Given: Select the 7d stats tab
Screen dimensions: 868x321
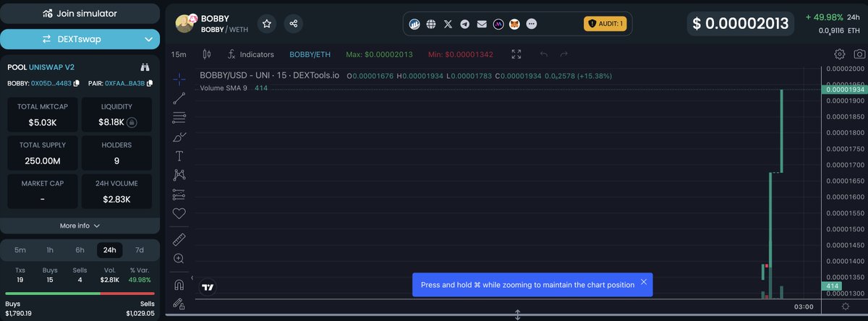Looking at the screenshot, I should click(140, 250).
